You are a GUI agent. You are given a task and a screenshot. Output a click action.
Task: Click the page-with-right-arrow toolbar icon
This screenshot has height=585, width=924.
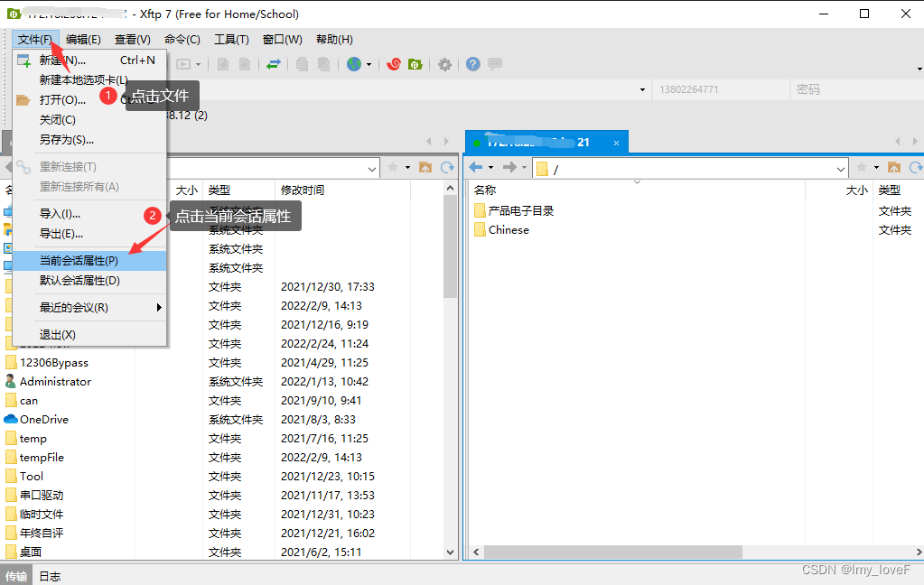(x=245, y=64)
